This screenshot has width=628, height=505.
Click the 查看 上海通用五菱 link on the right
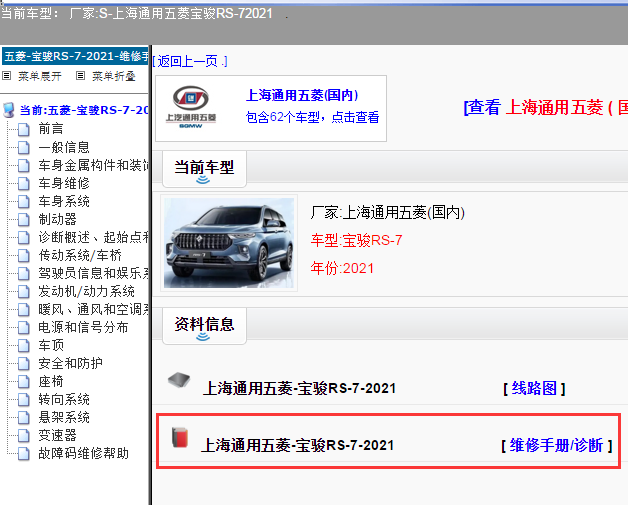point(545,107)
